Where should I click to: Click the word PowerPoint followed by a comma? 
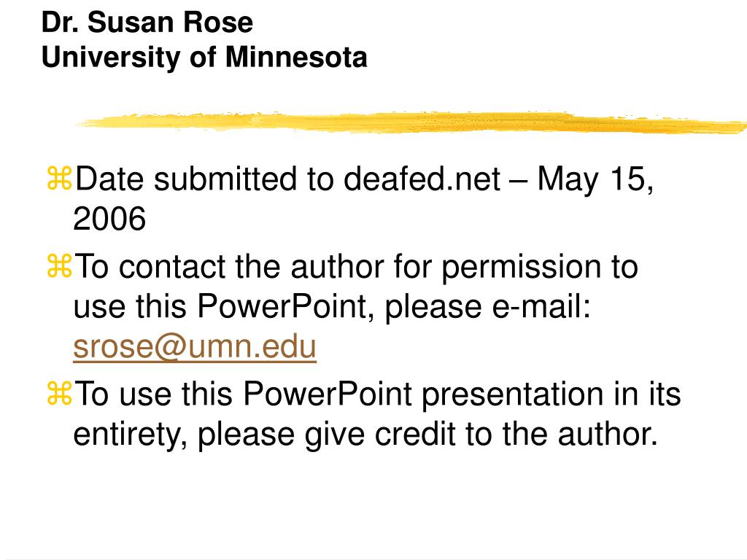285,306
